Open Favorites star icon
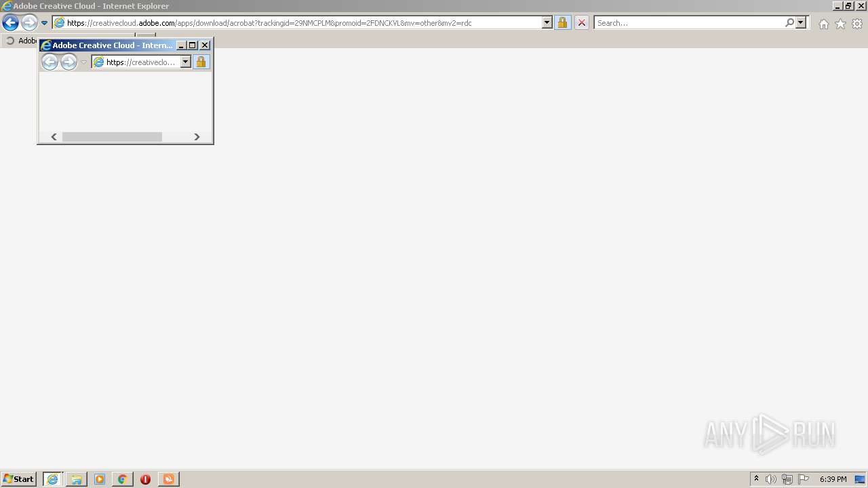The height and width of the screenshot is (488, 868). pos(840,24)
